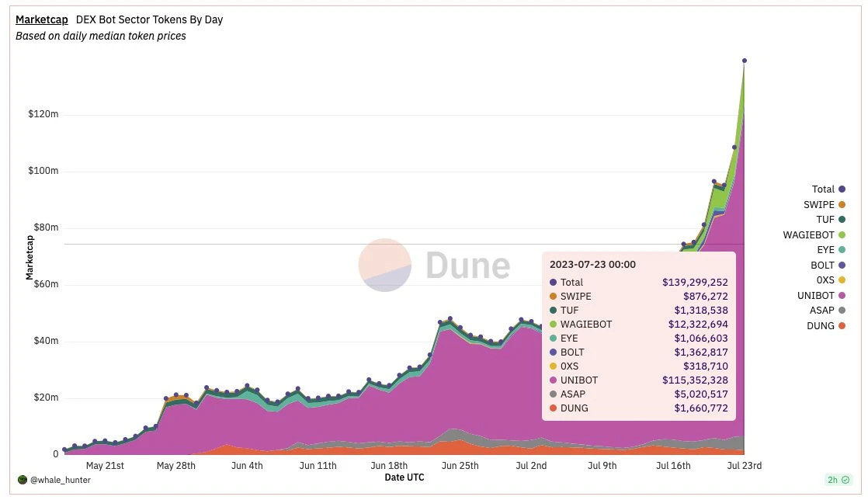Image resolution: width=868 pixels, height=500 pixels.
Task: Click the 2h refresh status checkmark icon
Action: (x=845, y=480)
